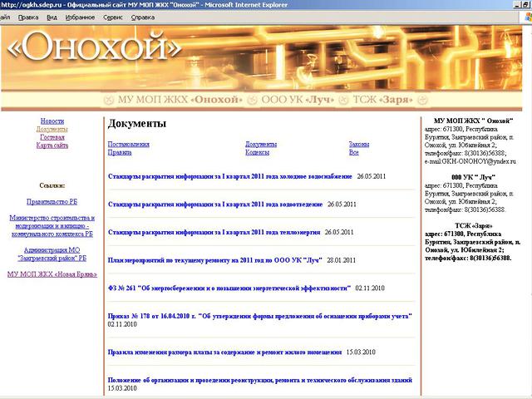The height and width of the screenshot is (399, 532).
Task: Open Правила изменения размера платы document
Action: pyautogui.click(x=224, y=352)
